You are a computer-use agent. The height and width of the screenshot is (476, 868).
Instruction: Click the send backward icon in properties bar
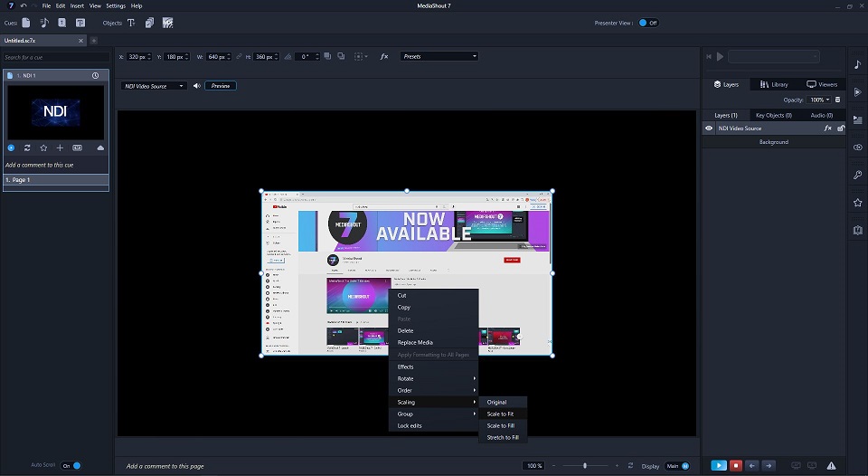pyautogui.click(x=341, y=56)
